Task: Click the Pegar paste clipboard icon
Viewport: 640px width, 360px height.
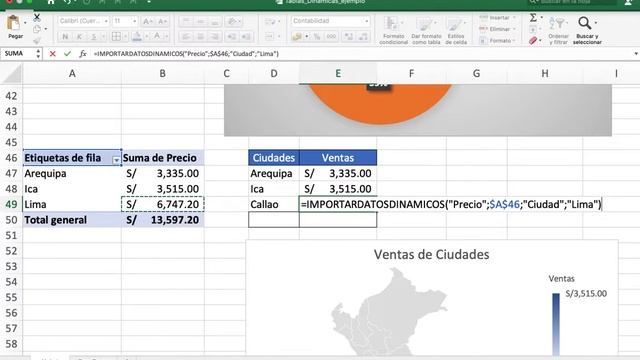Action: [13, 23]
